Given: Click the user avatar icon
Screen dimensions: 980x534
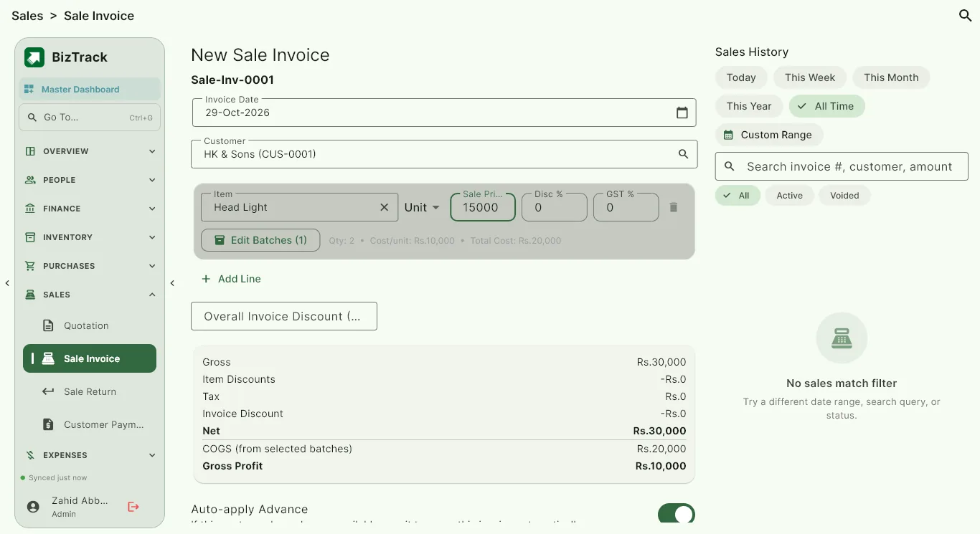Looking at the screenshot, I should tap(33, 507).
